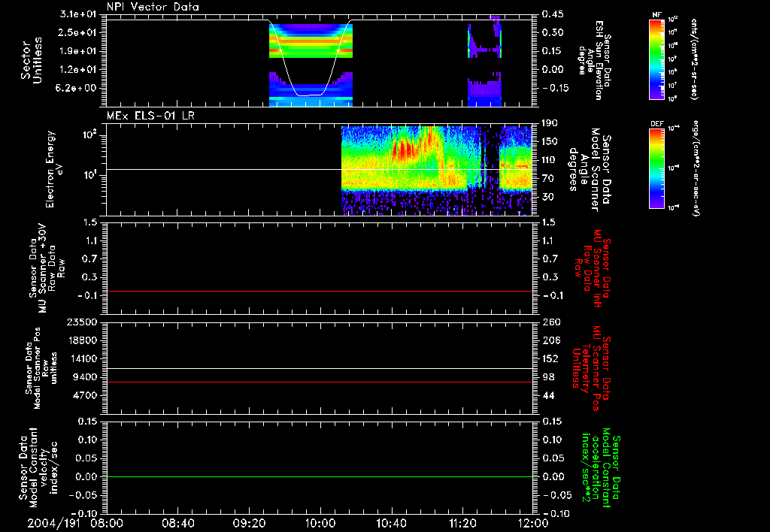Click the DEF color bar legend
The height and width of the screenshot is (532, 770).
point(657,168)
